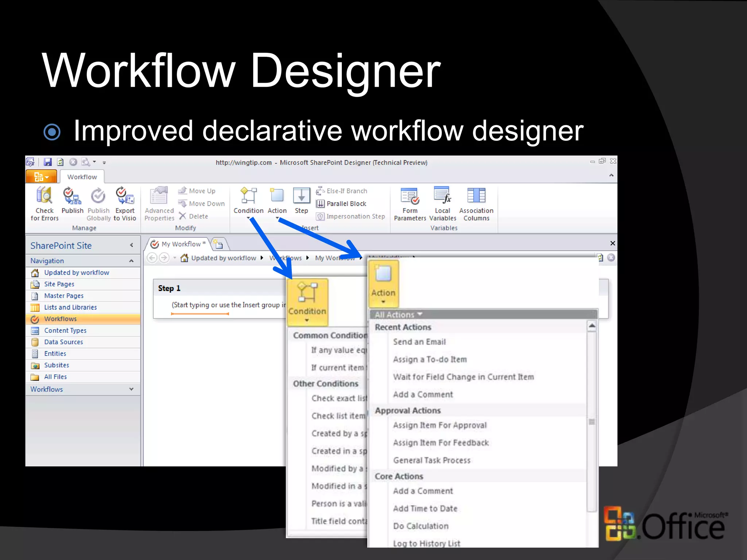Open Subsites in navigation

click(83, 365)
